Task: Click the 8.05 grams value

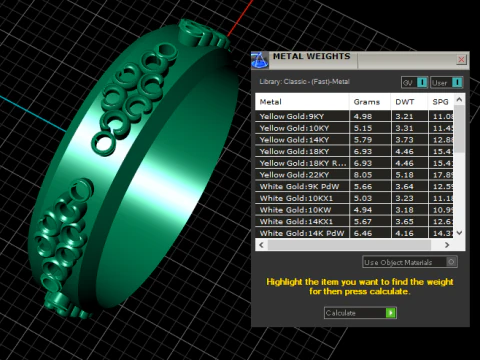Action: [363, 175]
